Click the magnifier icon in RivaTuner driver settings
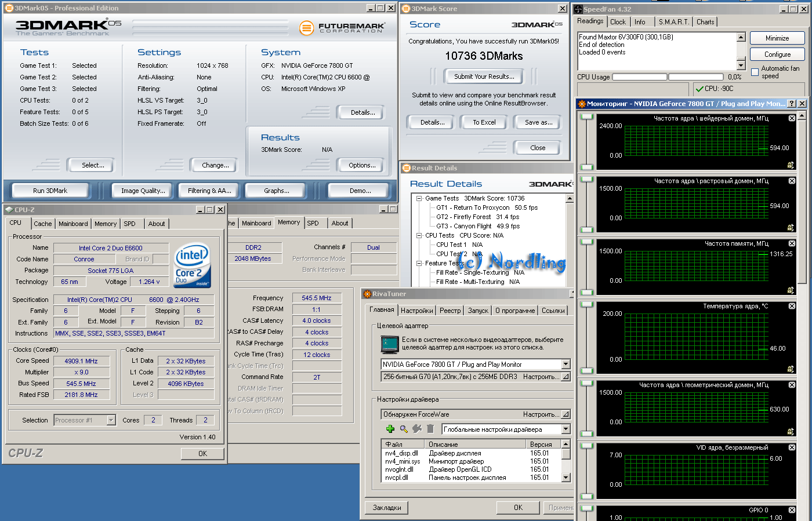Screen dimensions: 812x521 tap(404, 429)
